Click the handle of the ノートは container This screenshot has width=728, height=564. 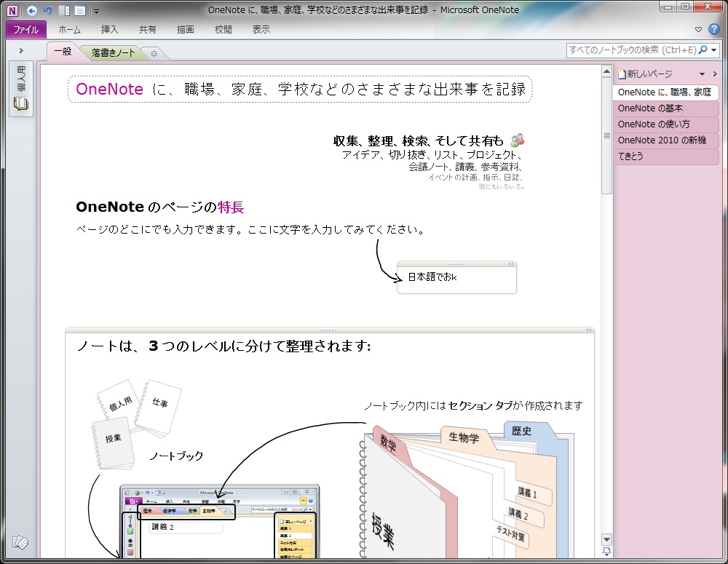point(328,330)
